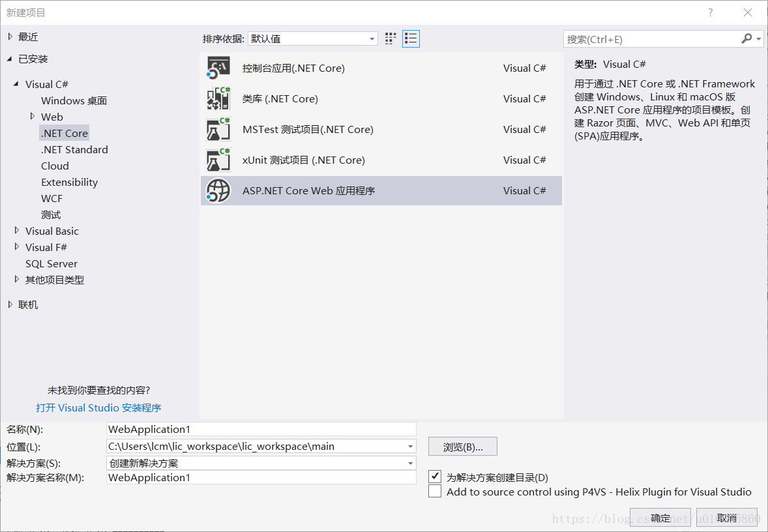Select the .NET Standard category
This screenshot has width=768, height=532.
[x=74, y=149]
